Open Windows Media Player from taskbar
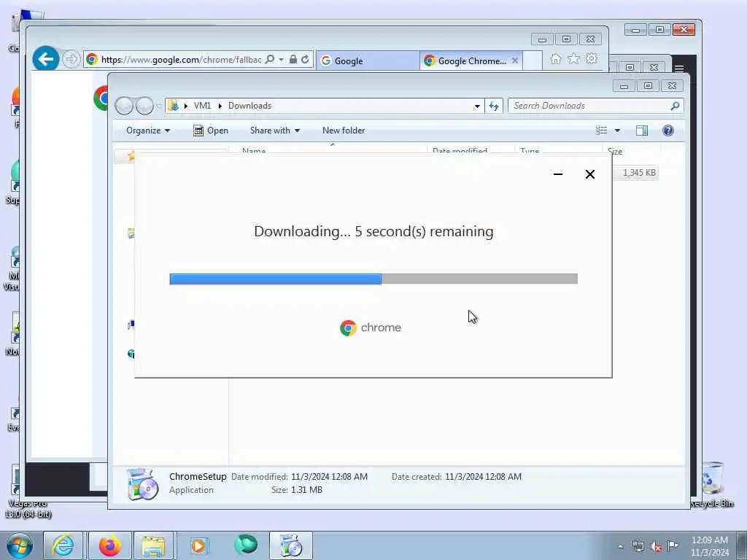747x560 pixels. 198,545
